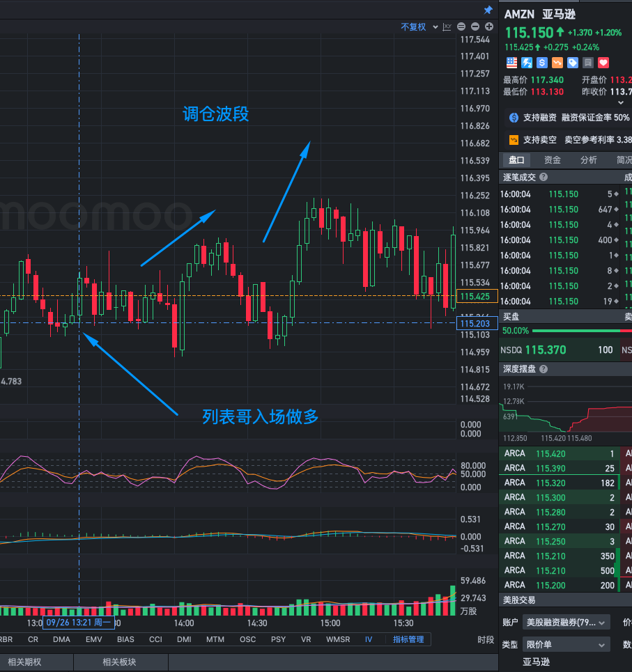Click the 最高价 117.340 value
Image resolution: width=632 pixels, height=672 pixels.
pos(548,80)
